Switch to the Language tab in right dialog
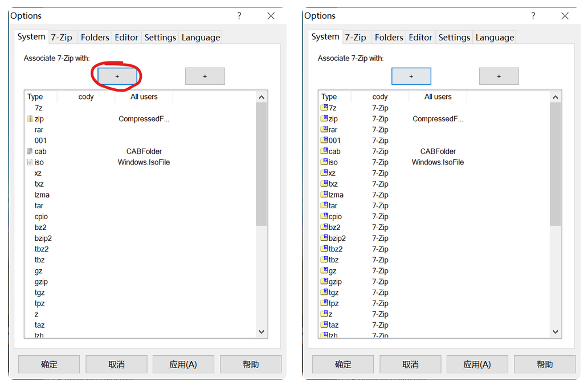 click(495, 38)
